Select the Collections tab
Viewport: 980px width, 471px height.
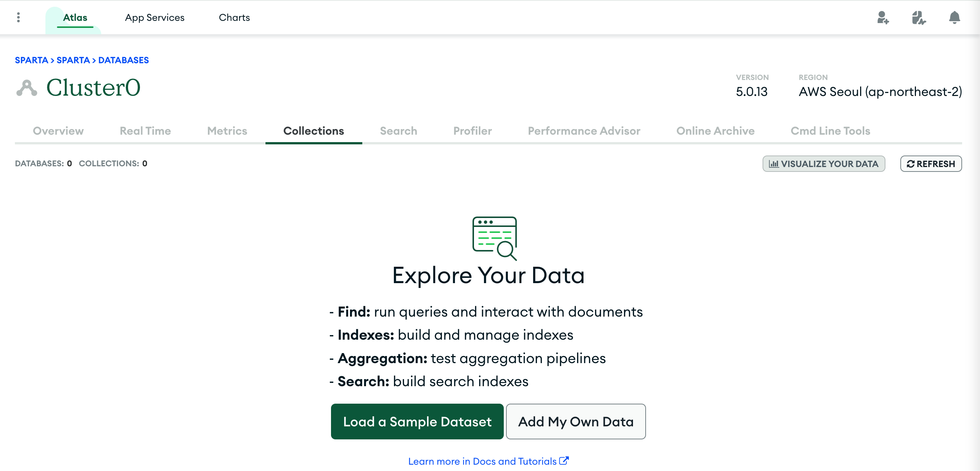(314, 131)
